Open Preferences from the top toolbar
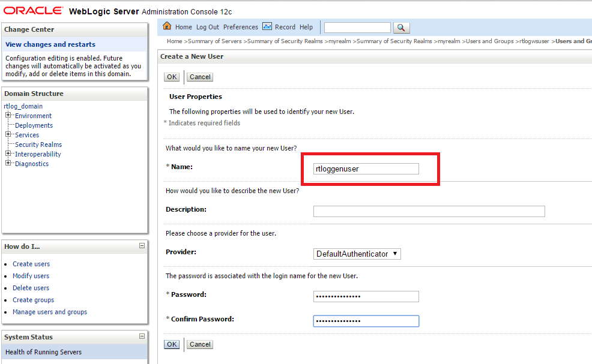 pos(240,26)
